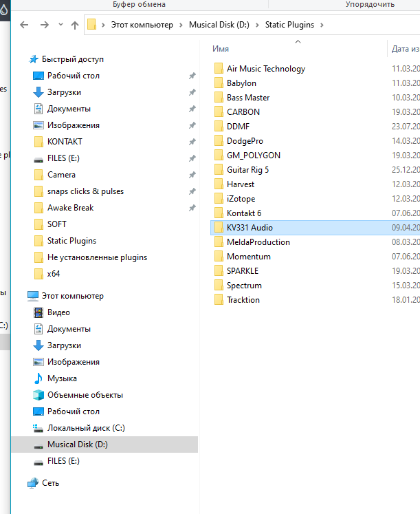This screenshot has height=514, width=420.
Task: Open Видео under Этот компьютер
Action: (x=58, y=312)
